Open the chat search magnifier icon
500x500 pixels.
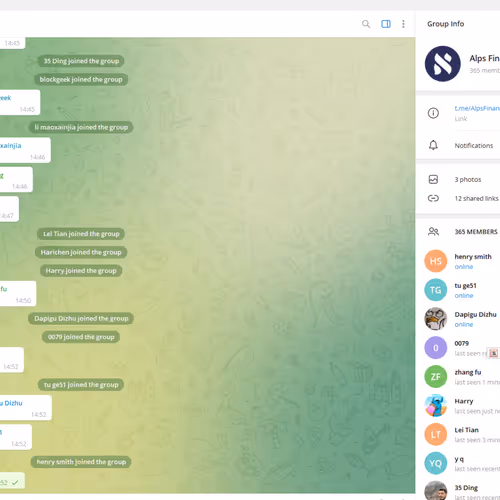366,24
